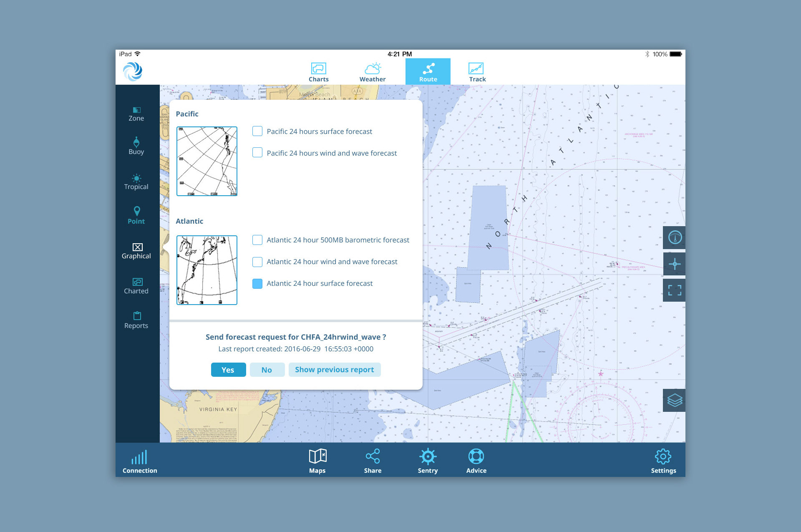Screen dimensions: 801x532
Task: Decline forecast request with No
Action: click(267, 370)
